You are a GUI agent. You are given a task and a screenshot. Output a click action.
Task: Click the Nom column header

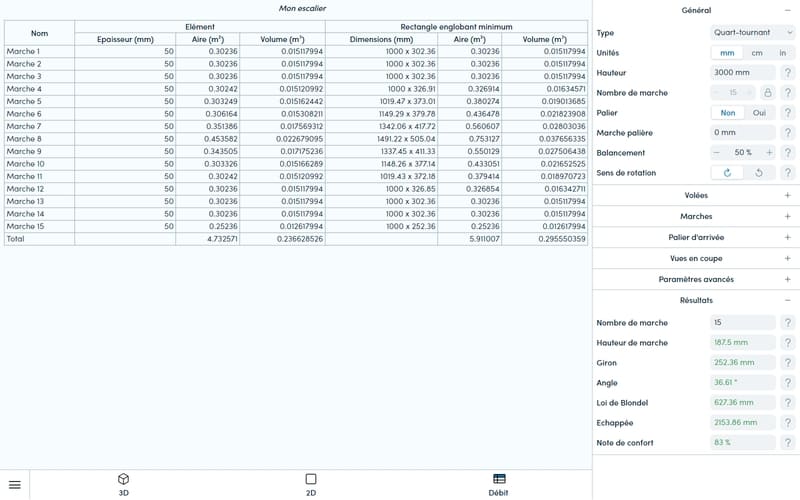tap(39, 33)
